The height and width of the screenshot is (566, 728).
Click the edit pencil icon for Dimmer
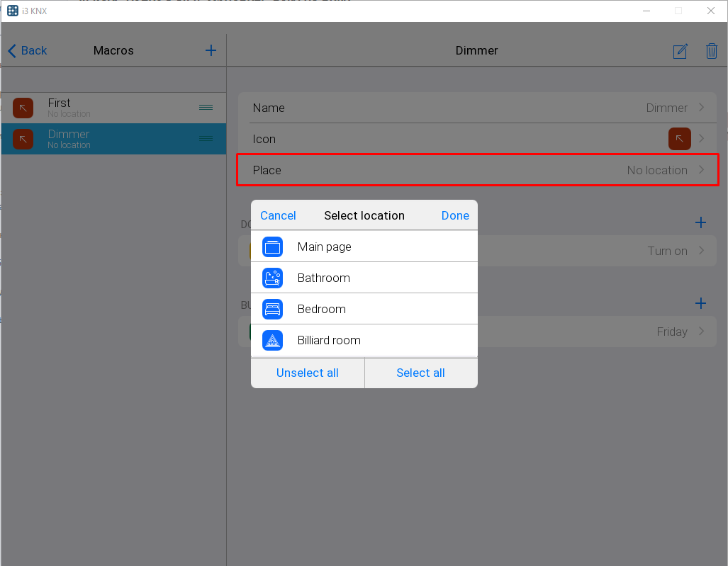pos(680,51)
